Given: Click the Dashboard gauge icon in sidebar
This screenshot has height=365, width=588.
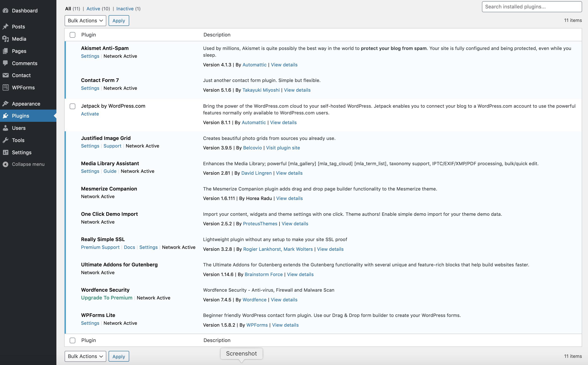Looking at the screenshot, I should click(x=5, y=11).
